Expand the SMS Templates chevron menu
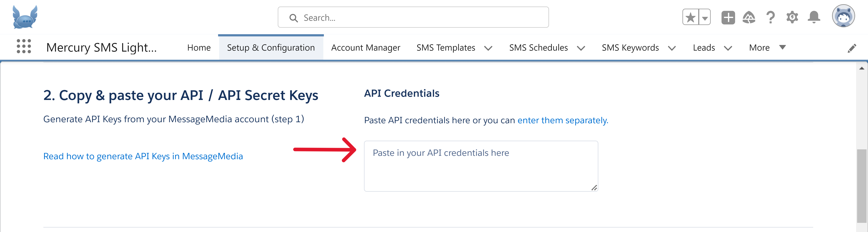The image size is (868, 232). pos(488,48)
